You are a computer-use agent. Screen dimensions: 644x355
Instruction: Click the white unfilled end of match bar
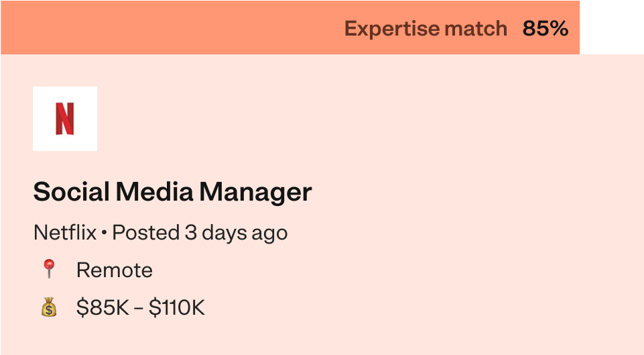coord(612,28)
